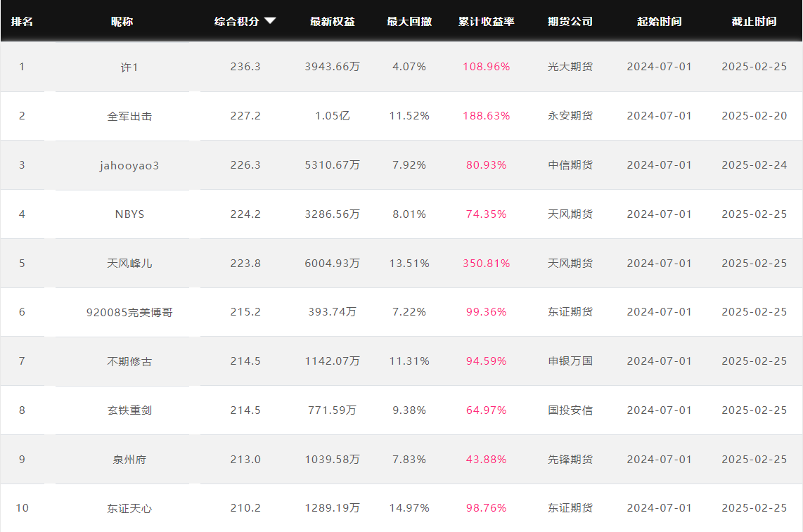The height and width of the screenshot is (532, 803).
Task: Open nickname jahooyao3
Action: pos(129,165)
